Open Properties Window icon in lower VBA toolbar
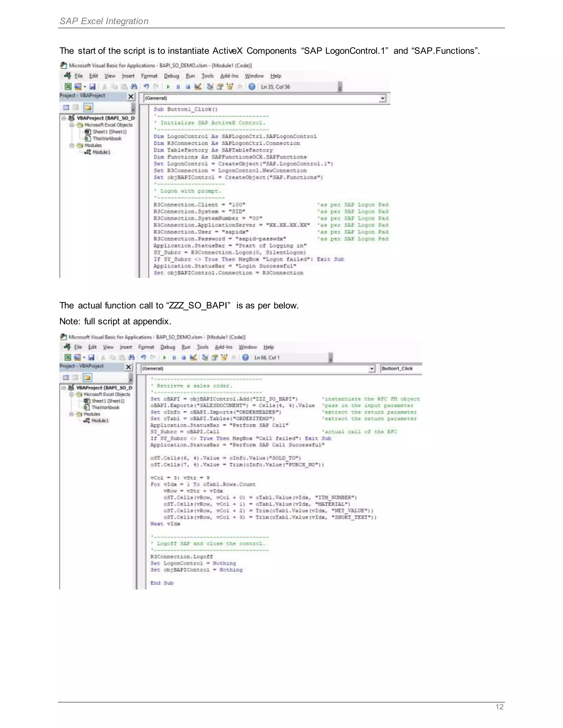 point(214,357)
